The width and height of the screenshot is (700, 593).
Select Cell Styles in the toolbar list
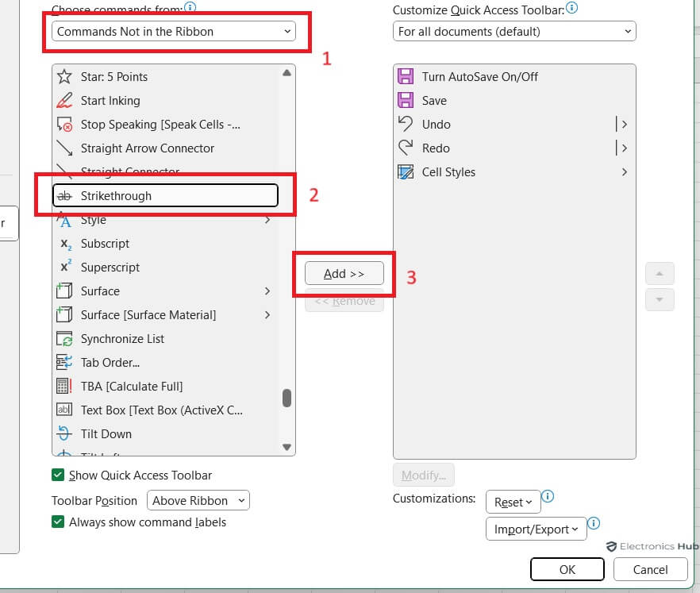pos(448,172)
